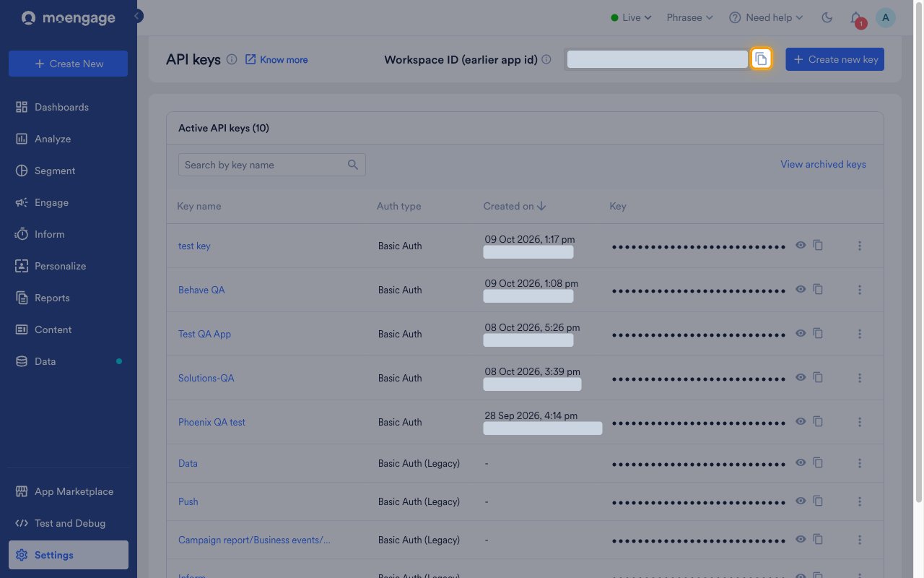Image resolution: width=924 pixels, height=578 pixels.
Task: Open the user avatar A
Action: click(886, 17)
